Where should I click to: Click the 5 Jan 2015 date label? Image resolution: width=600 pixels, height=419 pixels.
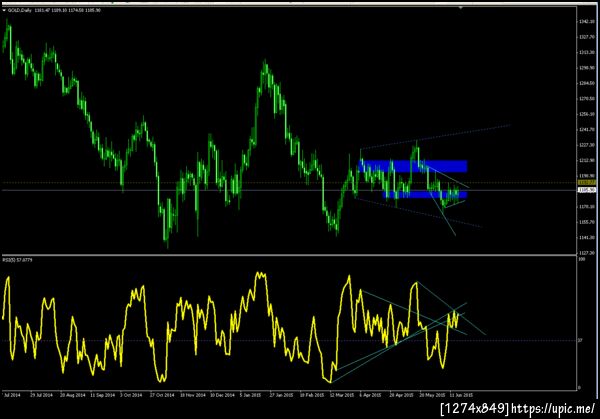(251, 395)
